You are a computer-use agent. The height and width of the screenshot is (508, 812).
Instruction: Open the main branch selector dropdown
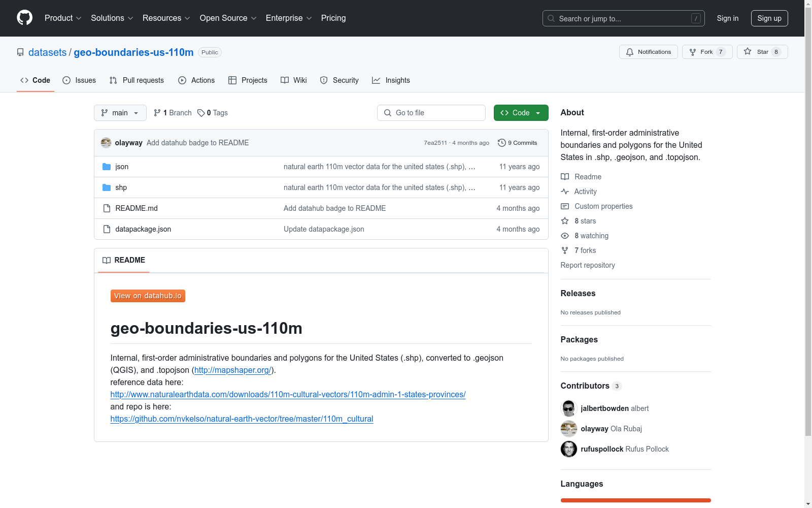click(x=120, y=113)
